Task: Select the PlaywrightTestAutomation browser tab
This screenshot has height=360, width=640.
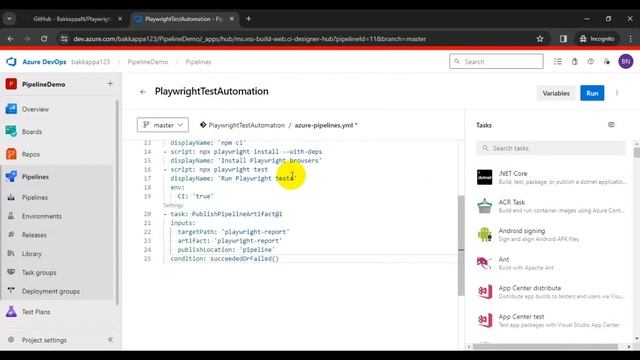Action: (184, 19)
